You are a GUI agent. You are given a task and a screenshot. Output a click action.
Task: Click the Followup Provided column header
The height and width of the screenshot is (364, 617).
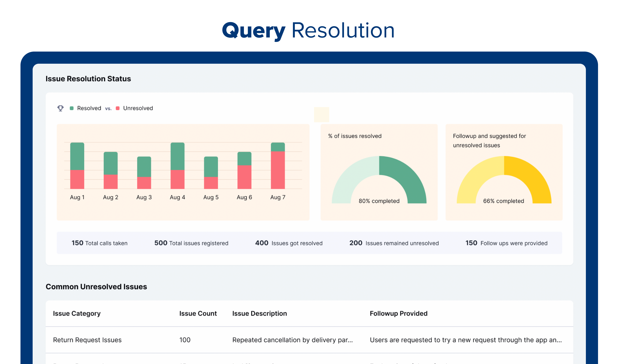(x=398, y=313)
